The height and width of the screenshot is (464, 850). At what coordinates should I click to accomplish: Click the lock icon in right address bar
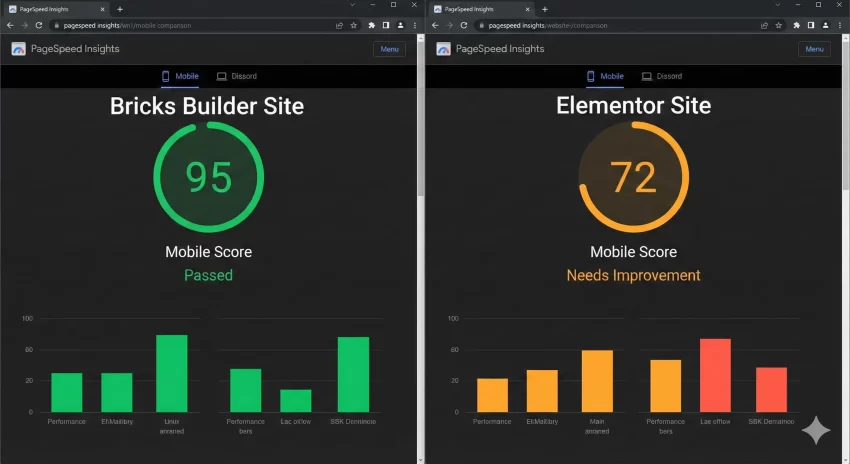pos(481,25)
